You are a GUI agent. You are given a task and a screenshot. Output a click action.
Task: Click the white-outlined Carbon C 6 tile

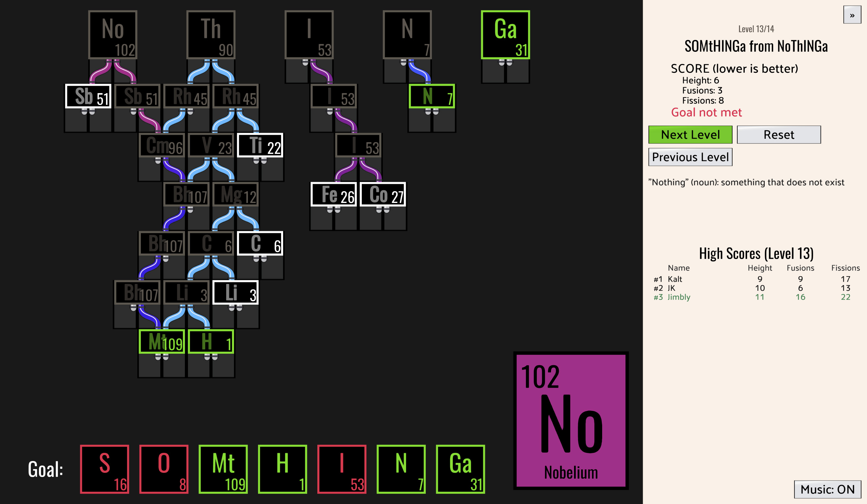pos(260,243)
